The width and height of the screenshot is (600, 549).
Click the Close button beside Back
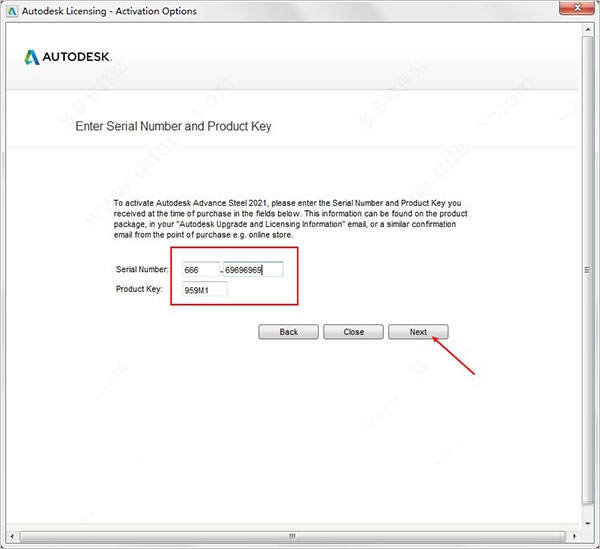[353, 332]
